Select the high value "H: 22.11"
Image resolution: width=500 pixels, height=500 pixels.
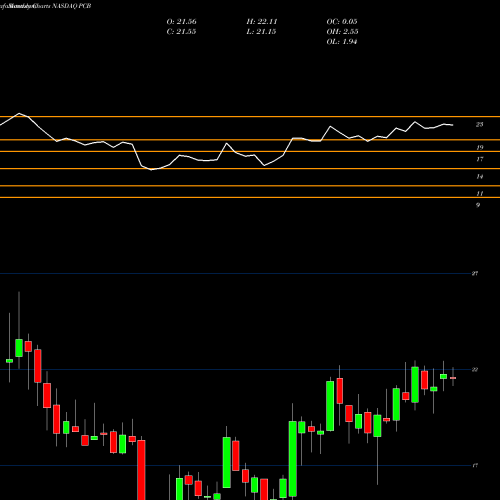(262, 22)
